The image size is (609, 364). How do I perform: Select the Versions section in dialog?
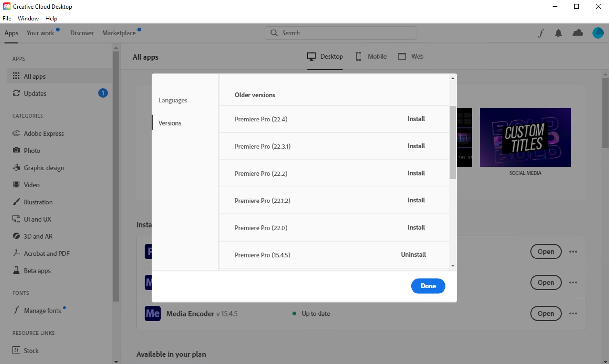click(170, 123)
